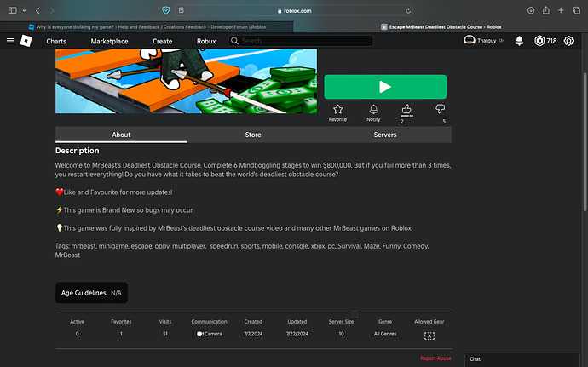The height and width of the screenshot is (367, 588).
Task: Open the sidebar options dropdown chevron
Action: [24, 10]
